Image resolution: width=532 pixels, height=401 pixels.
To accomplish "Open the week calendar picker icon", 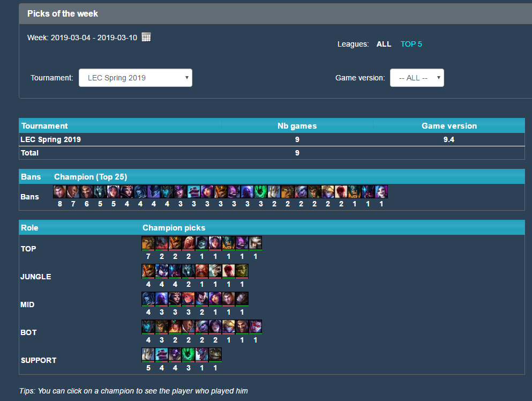I will 146,37.
